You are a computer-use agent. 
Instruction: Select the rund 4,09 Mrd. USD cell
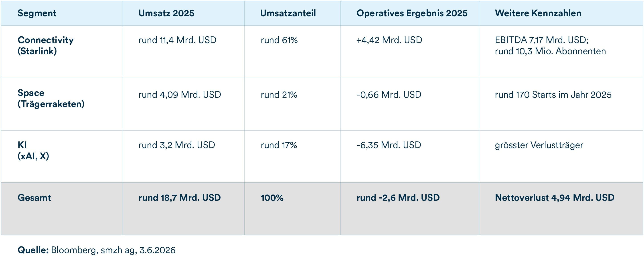tap(180, 95)
